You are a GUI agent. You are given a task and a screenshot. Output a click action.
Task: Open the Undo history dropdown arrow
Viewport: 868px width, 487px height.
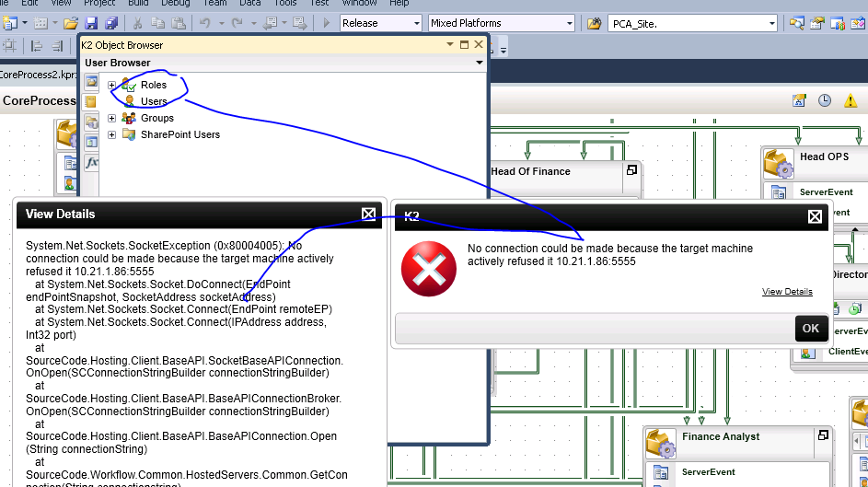click(x=221, y=23)
